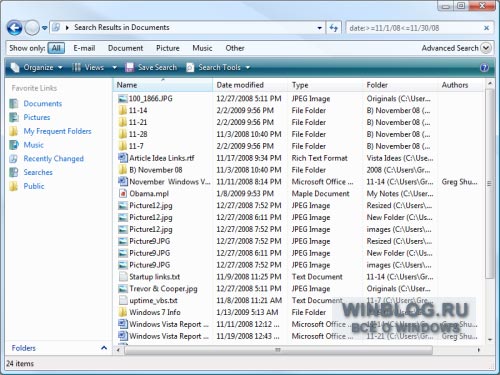Expand the Folders pane chevron

point(104,348)
